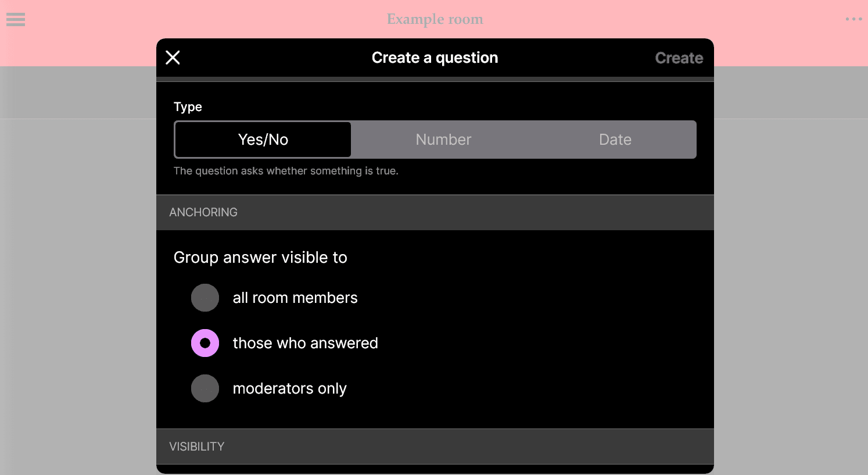
Task: Switch question type to Number
Action: 443,140
